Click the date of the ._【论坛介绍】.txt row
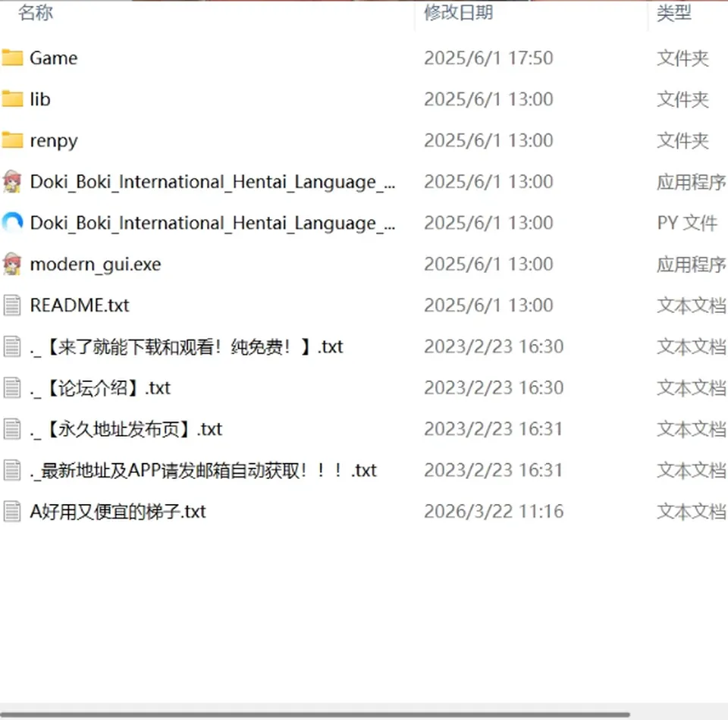This screenshot has height=720, width=728. (x=494, y=388)
